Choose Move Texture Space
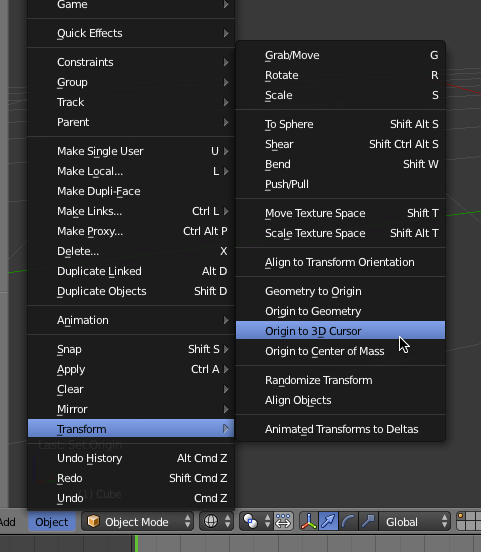This screenshot has height=552, width=481. click(341, 213)
